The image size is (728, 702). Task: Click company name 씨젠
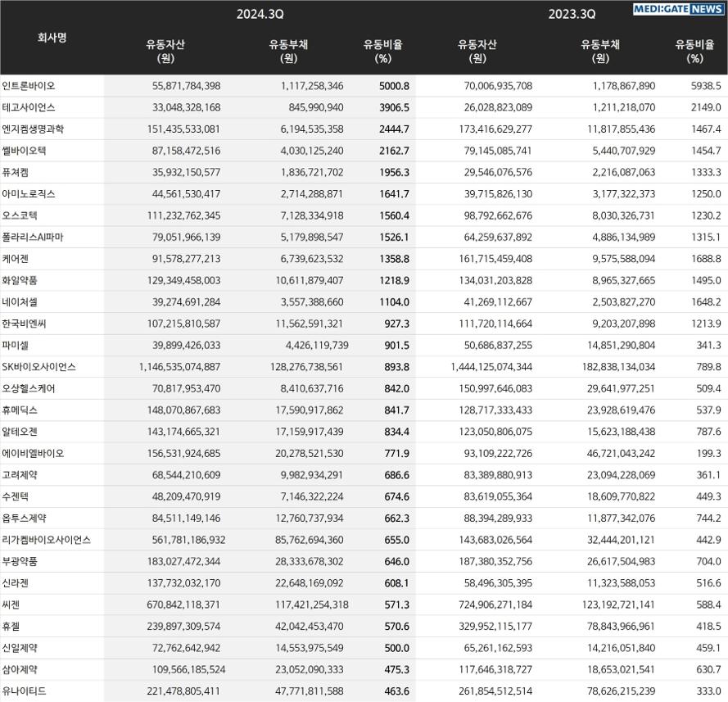click(11, 605)
